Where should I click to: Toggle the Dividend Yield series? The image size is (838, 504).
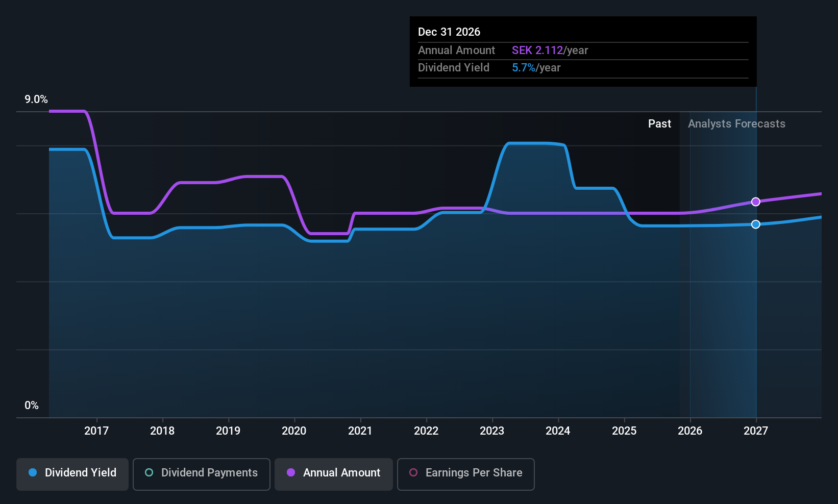point(72,474)
